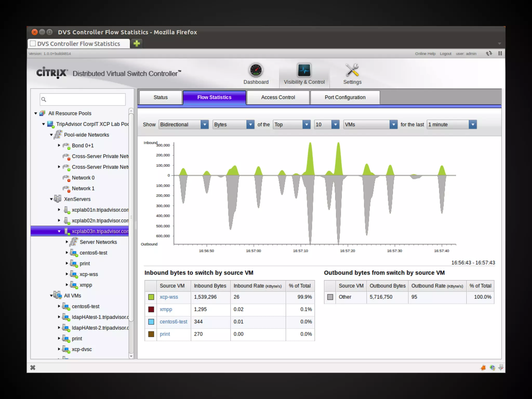This screenshot has width=532, height=399.
Task: Click the Logout link
Action: click(445, 54)
